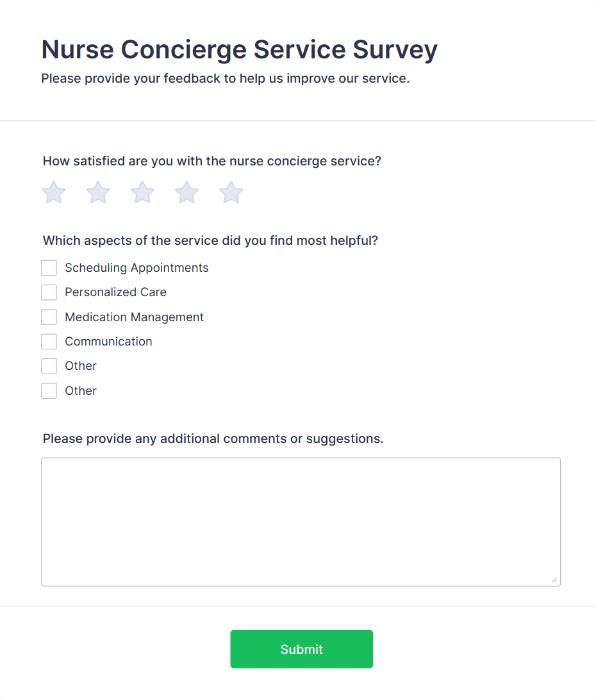Enable the Personalized Care option
The image size is (596, 700).
pyautogui.click(x=49, y=292)
